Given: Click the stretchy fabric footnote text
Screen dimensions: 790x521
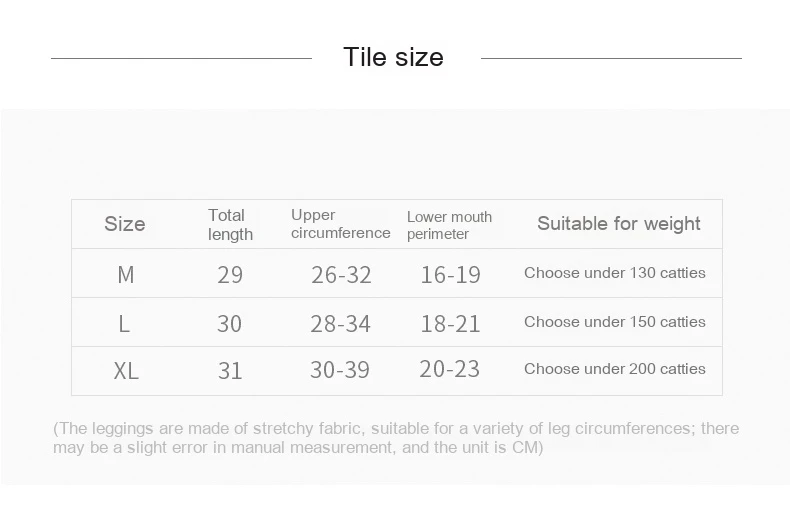Looking at the screenshot, I should [395, 438].
